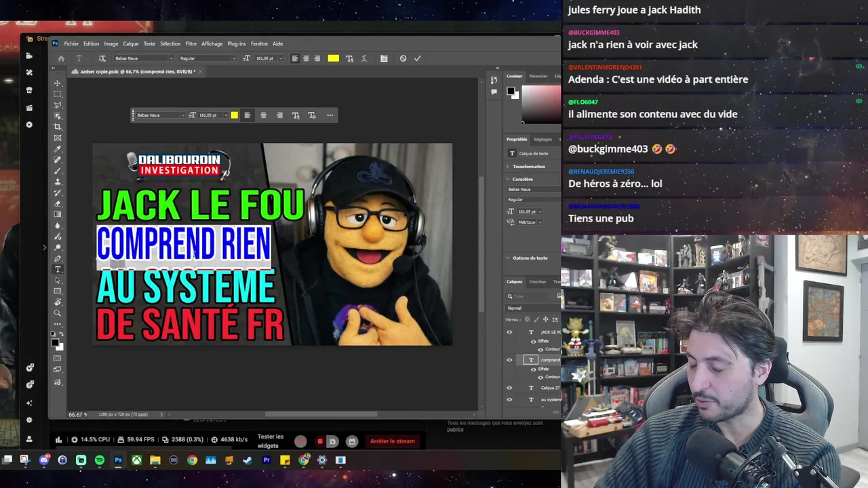
Task: Hide the comprend rien text layer
Action: (509, 360)
